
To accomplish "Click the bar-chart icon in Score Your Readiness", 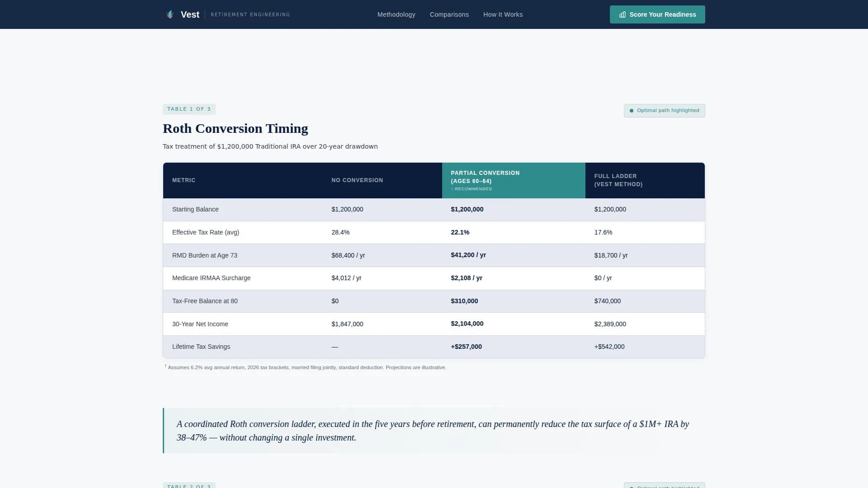I will pyautogui.click(x=622, y=14).
